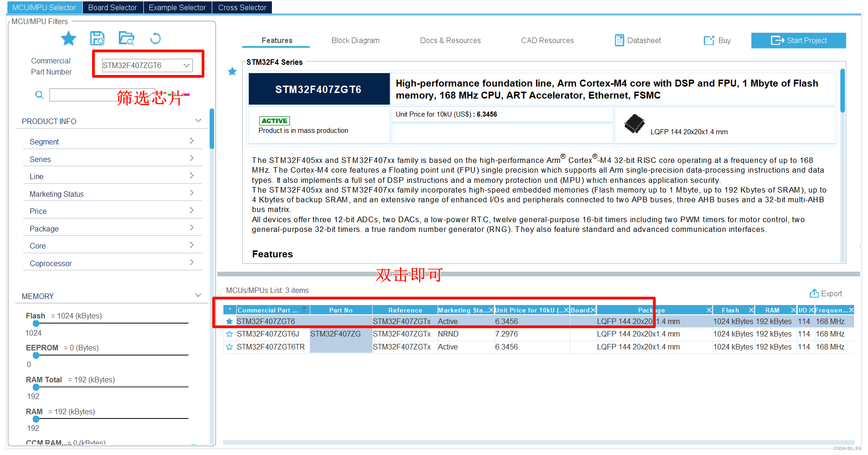
Task: Toggle favorite star for the STM32F407ZGT6 row
Action: pyautogui.click(x=229, y=321)
